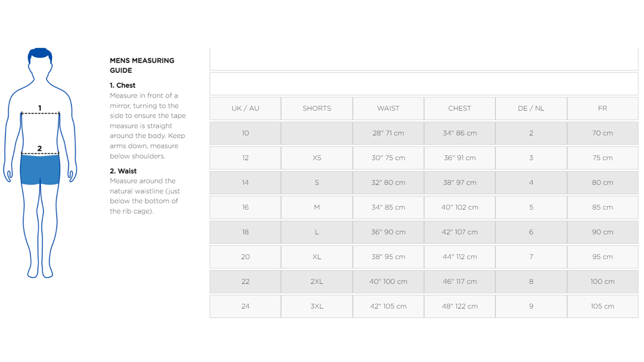The width and height of the screenshot is (644, 362).
Task: Click the Mens Measuring Guide heading
Action: point(142,65)
